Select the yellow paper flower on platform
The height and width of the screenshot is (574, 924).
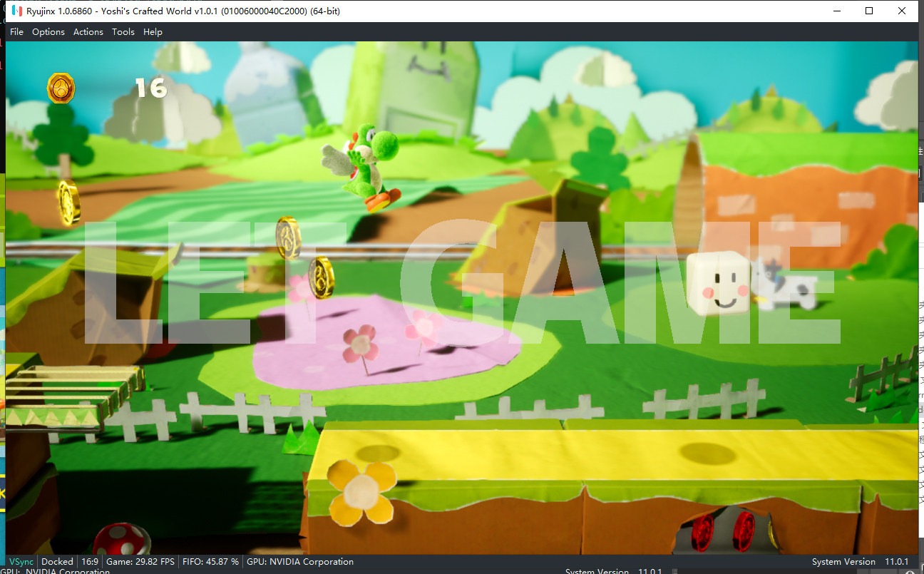362,491
